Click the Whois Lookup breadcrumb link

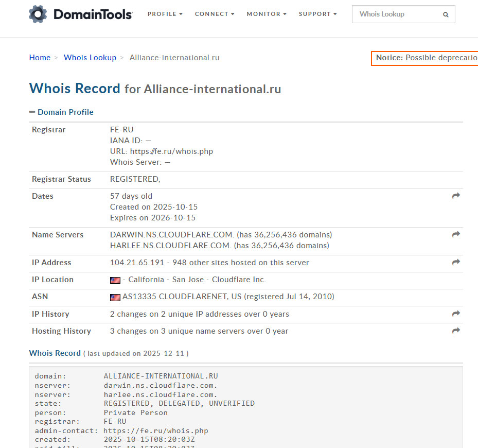pos(90,58)
